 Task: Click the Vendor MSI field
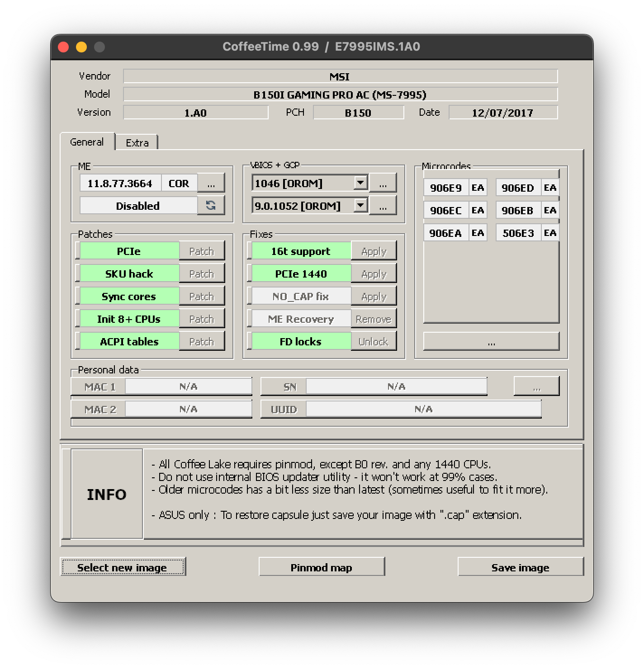(340, 76)
